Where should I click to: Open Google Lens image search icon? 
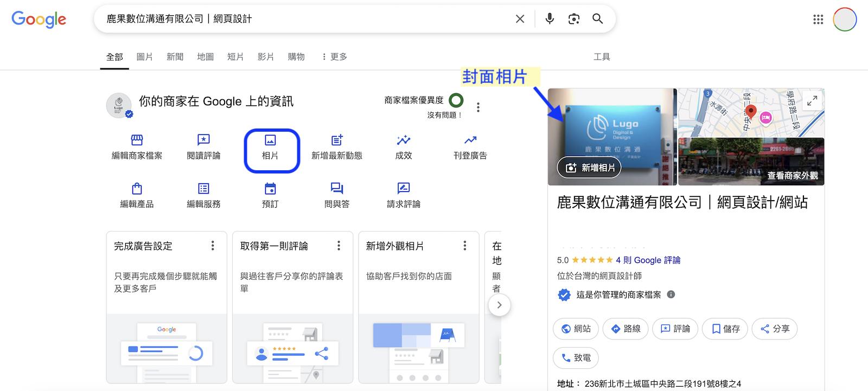(574, 19)
